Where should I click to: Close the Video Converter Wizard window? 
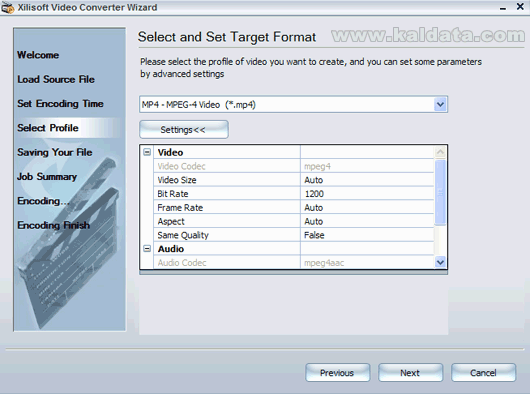(520, 6)
